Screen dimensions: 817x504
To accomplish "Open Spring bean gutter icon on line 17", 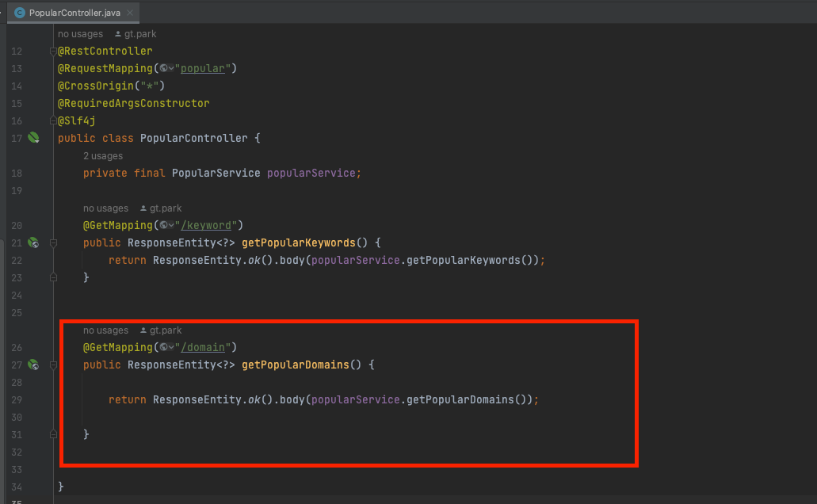I will coord(33,138).
